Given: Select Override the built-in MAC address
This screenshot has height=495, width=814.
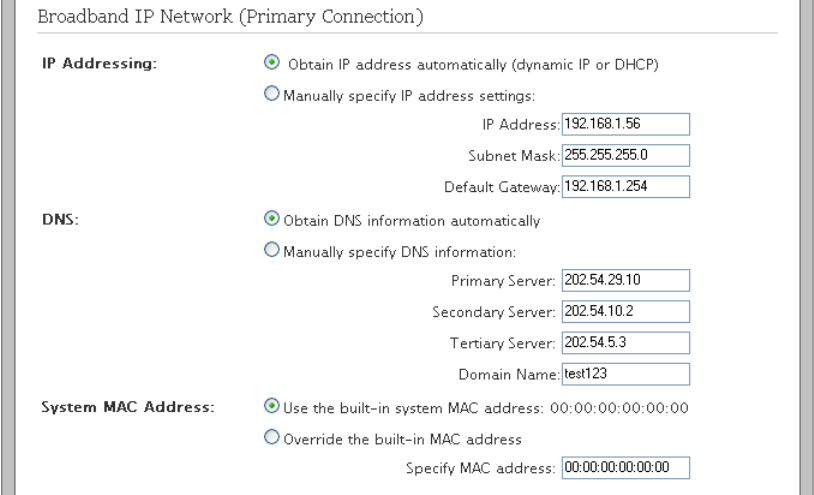Looking at the screenshot, I should point(272,437).
